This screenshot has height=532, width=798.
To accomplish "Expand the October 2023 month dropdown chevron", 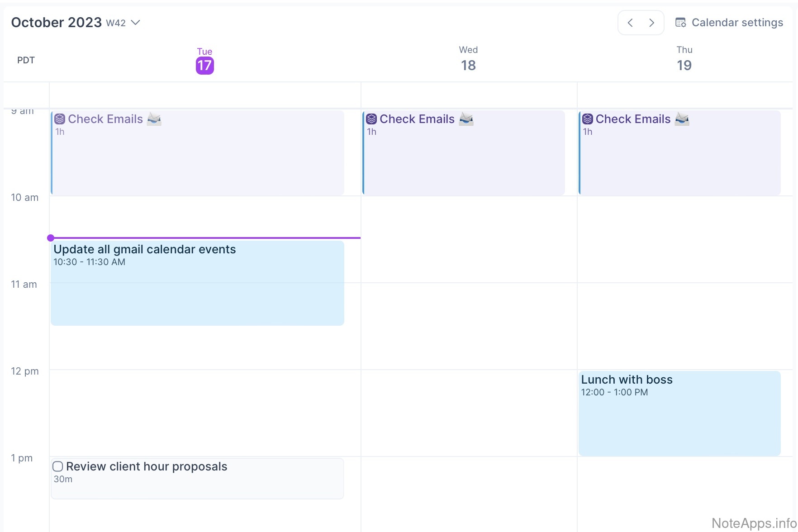I will 135,23.
